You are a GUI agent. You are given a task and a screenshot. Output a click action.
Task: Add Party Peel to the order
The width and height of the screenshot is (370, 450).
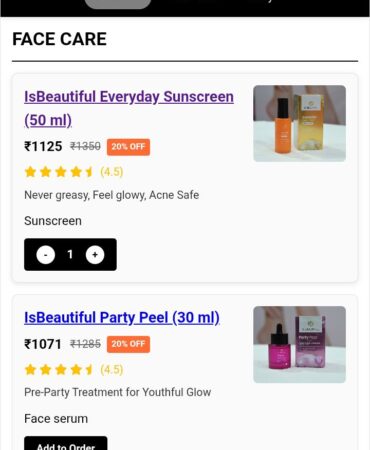tap(66, 443)
